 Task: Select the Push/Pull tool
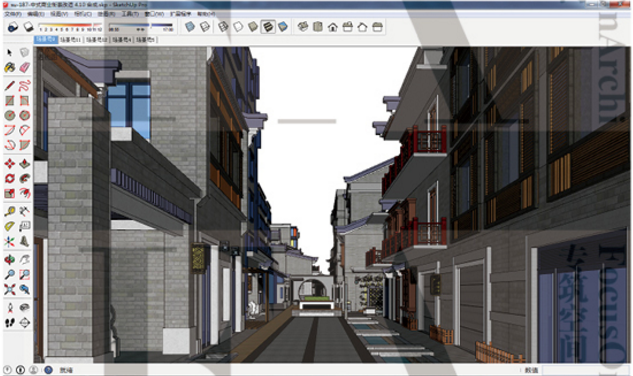click(x=25, y=164)
